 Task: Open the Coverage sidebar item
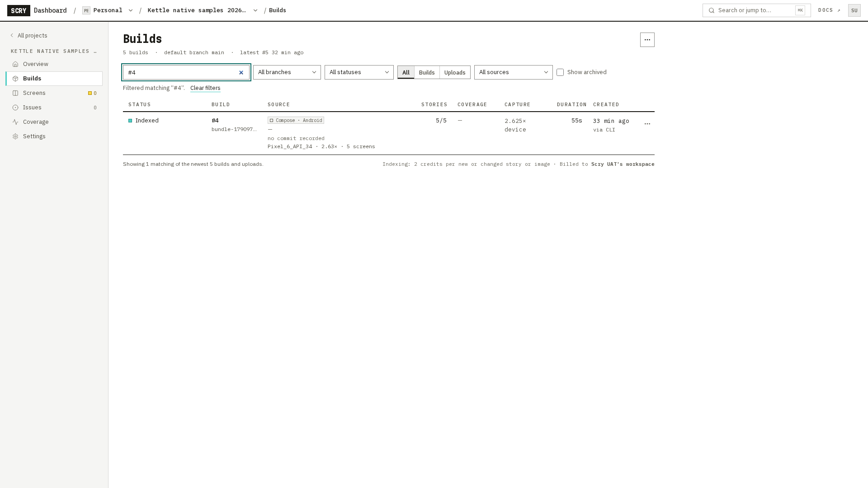click(54, 122)
